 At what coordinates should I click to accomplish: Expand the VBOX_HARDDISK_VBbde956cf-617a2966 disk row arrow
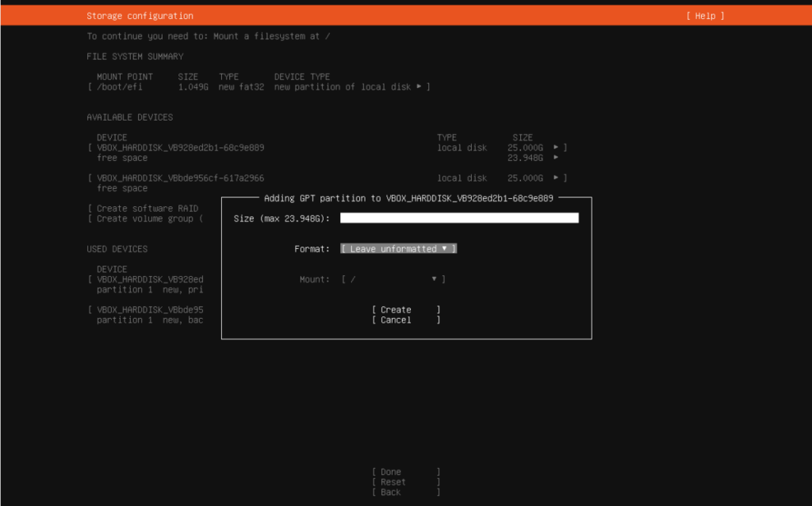pos(556,178)
